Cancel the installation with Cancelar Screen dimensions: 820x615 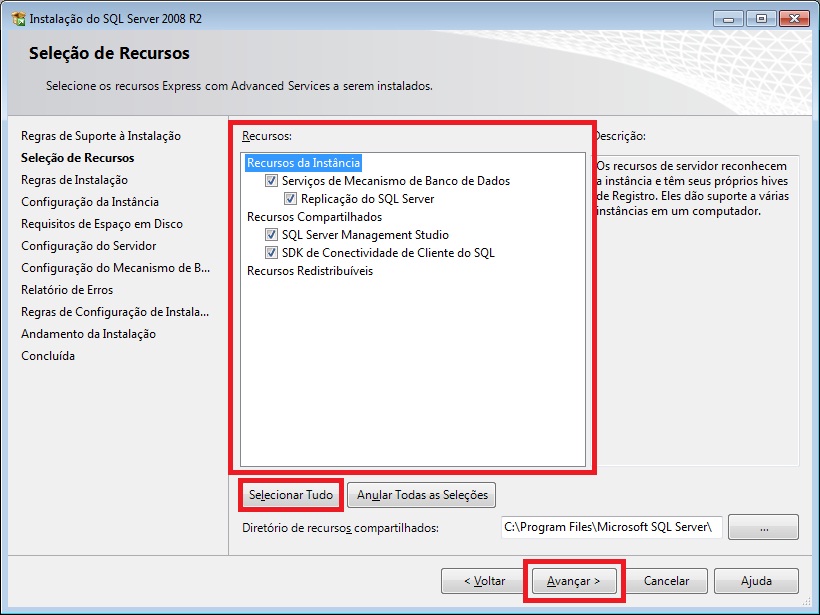pos(666,581)
